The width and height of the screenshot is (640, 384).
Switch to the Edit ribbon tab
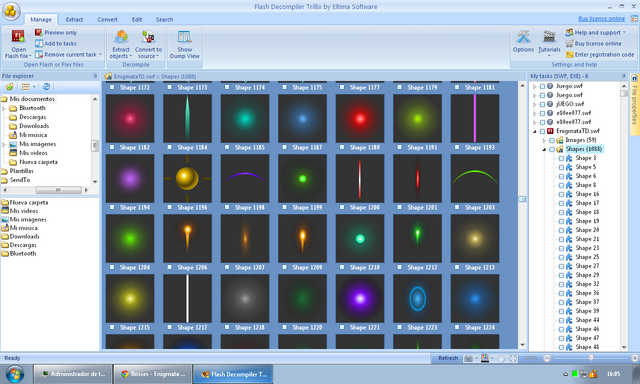click(x=137, y=19)
